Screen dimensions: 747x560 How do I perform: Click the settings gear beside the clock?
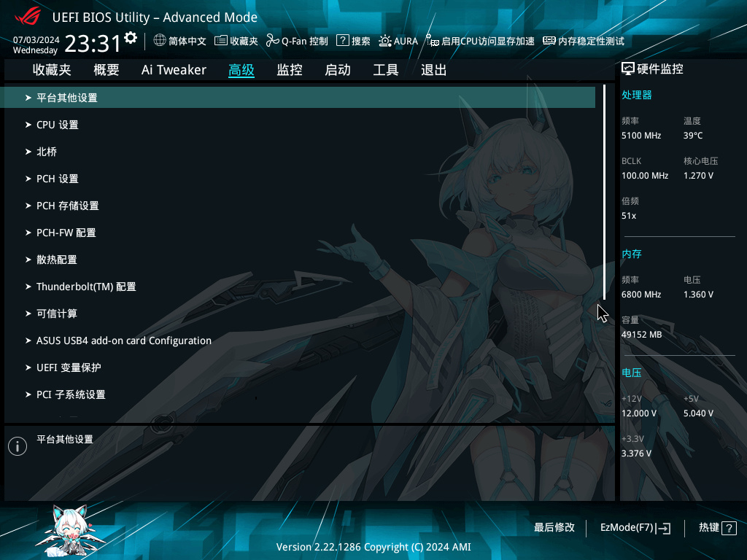point(131,38)
